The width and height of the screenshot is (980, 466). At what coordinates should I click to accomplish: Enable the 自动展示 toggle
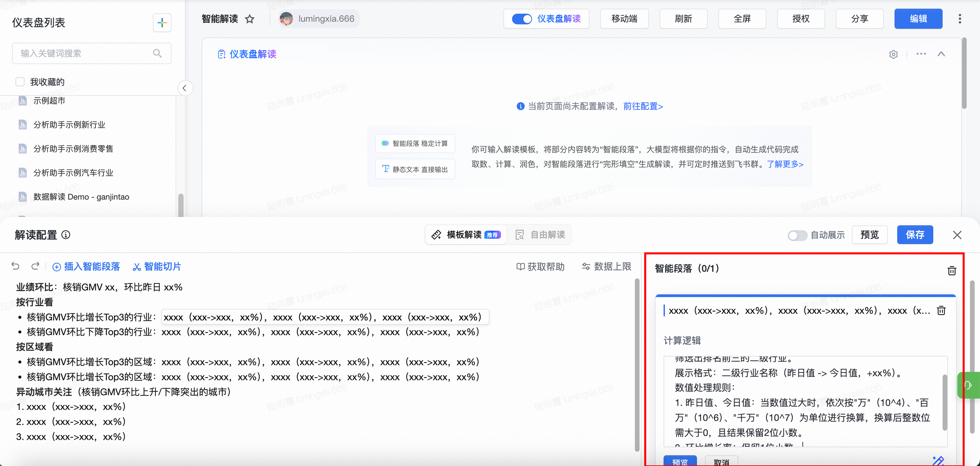pos(797,235)
